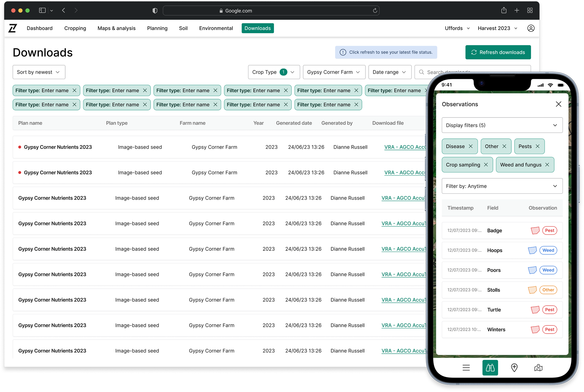Go to the Cropping menu item
Image resolution: width=584 pixels, height=392 pixels.
(75, 28)
